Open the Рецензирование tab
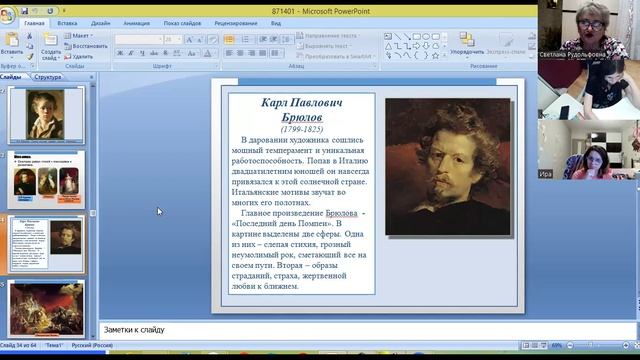This screenshot has width=640, height=360. [x=236, y=24]
